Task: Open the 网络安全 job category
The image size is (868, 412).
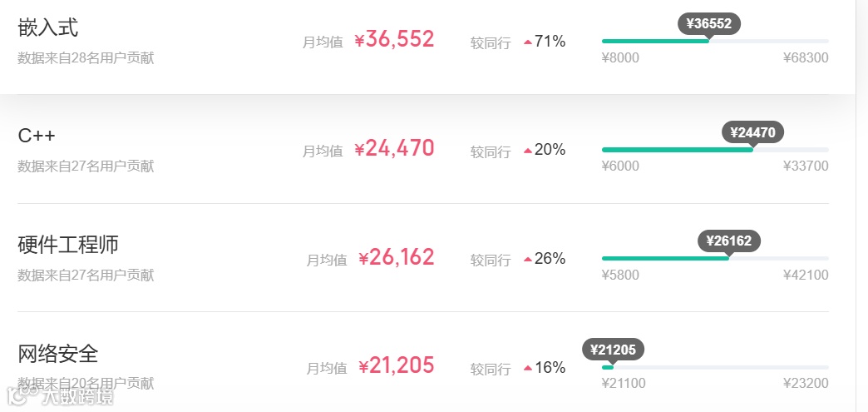Action: (x=58, y=354)
